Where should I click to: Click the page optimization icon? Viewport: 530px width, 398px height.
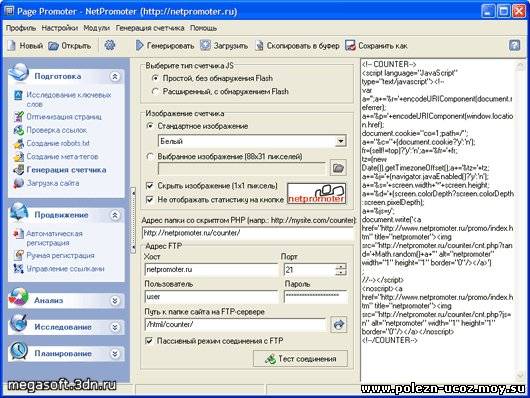tap(18, 117)
